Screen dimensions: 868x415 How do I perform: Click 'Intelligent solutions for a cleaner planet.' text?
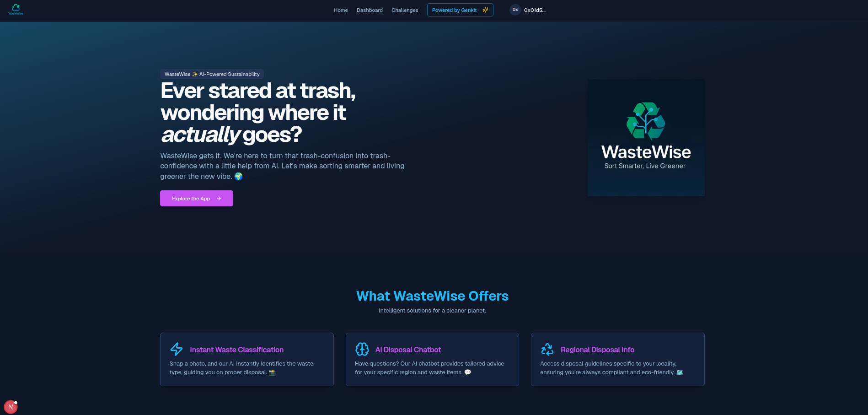coord(432,311)
